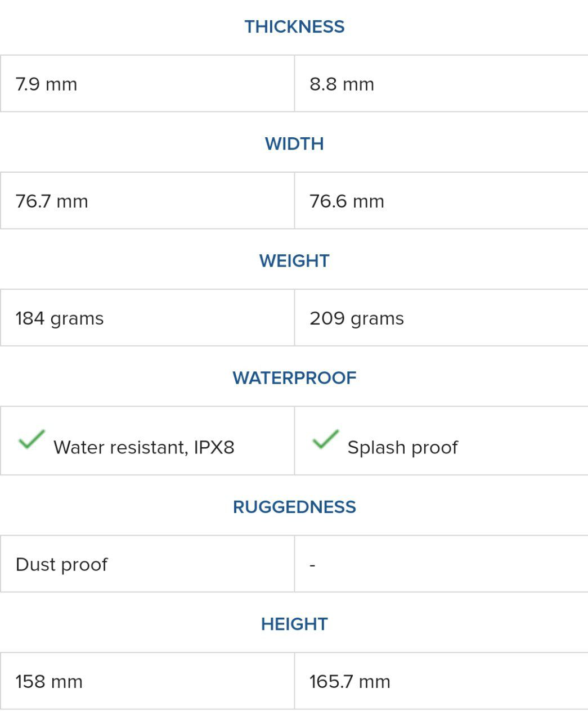
Task: Select the 165.7 mm height value
Action: click(x=349, y=682)
